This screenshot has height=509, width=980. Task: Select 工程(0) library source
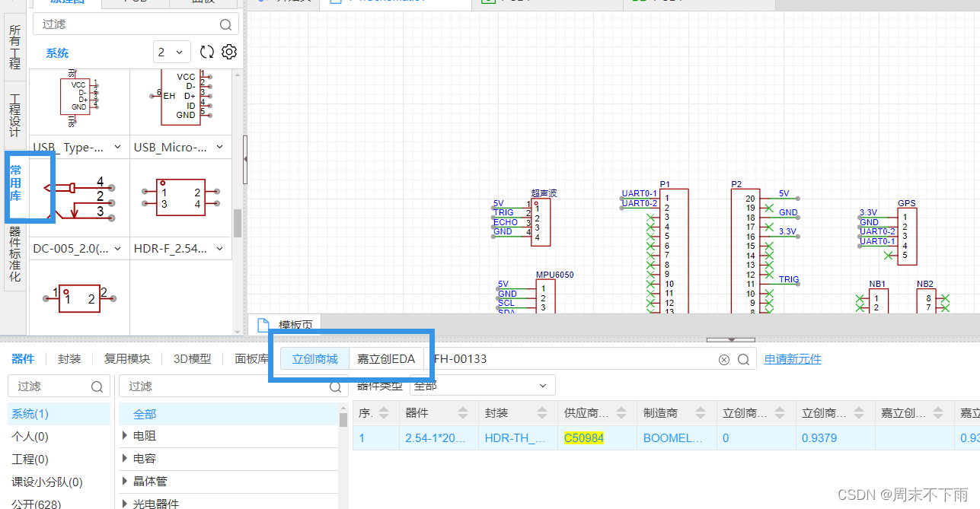pos(59,460)
